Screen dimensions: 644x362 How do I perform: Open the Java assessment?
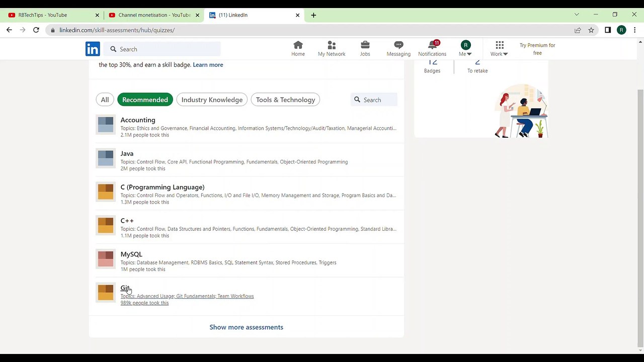click(x=127, y=153)
